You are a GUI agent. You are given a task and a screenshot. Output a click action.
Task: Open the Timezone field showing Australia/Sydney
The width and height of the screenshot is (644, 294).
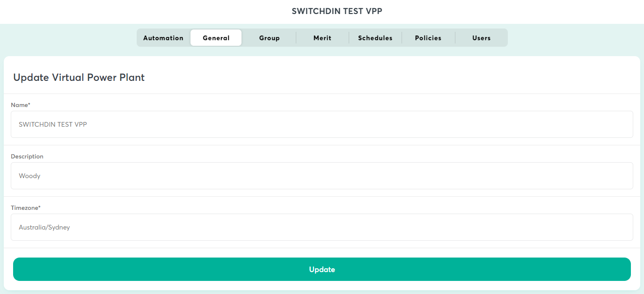322,227
